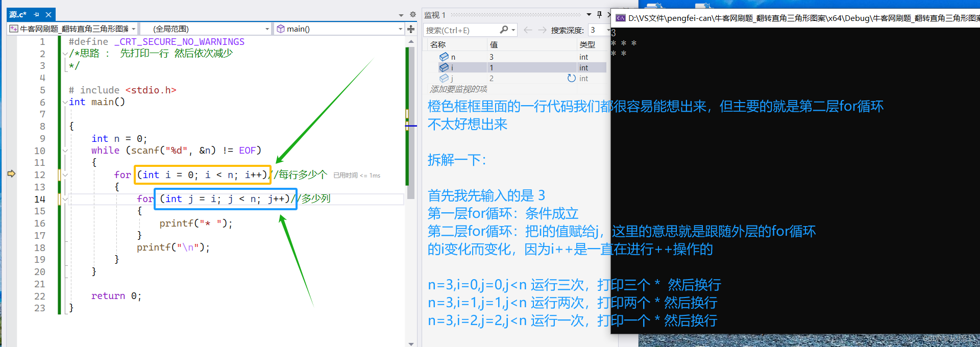Open the watch search options dropdown arrow
Image resolution: width=980 pixels, height=347 pixels.
point(513,30)
